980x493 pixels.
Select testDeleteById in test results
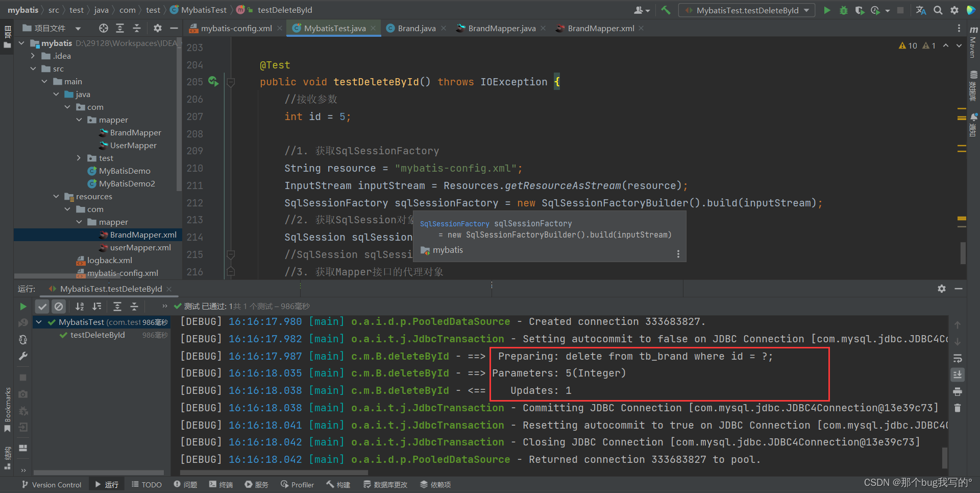point(97,335)
